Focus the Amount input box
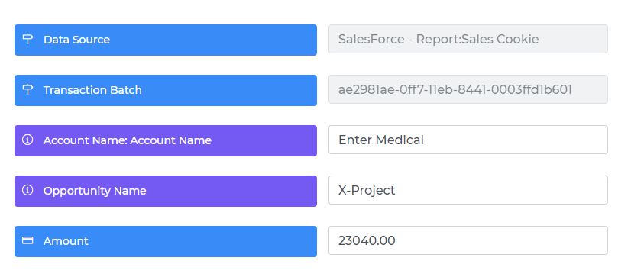Screen dimensions: 644x277 coord(468,240)
